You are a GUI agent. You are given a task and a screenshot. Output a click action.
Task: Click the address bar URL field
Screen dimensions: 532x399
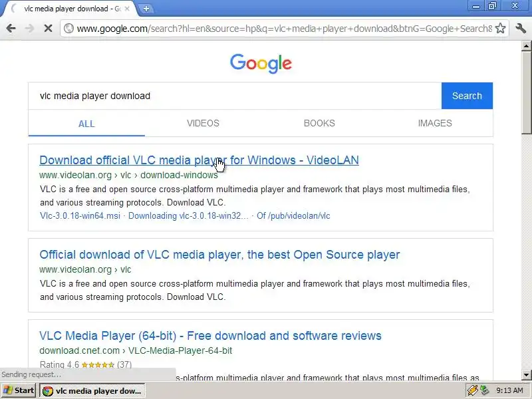285,29
